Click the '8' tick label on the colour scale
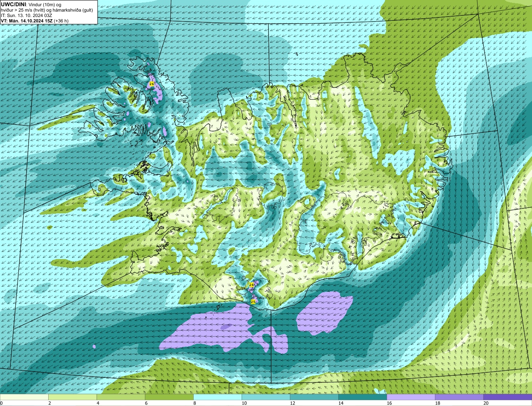The height and width of the screenshot is (406, 532). coord(195,403)
